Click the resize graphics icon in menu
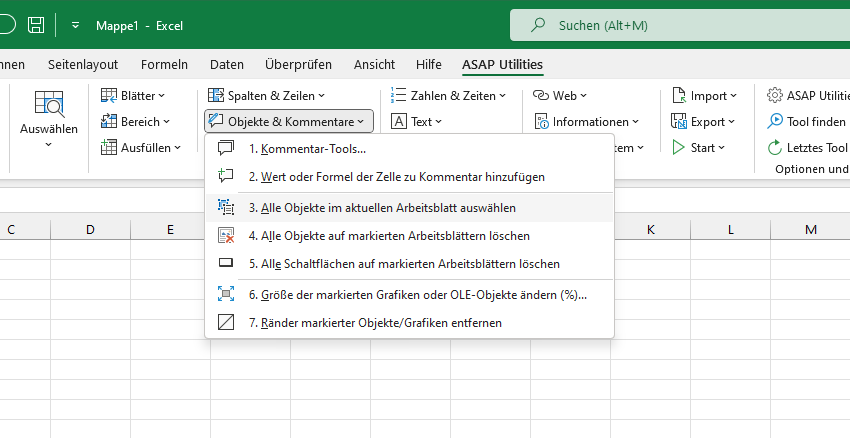850x438 pixels. (226, 294)
